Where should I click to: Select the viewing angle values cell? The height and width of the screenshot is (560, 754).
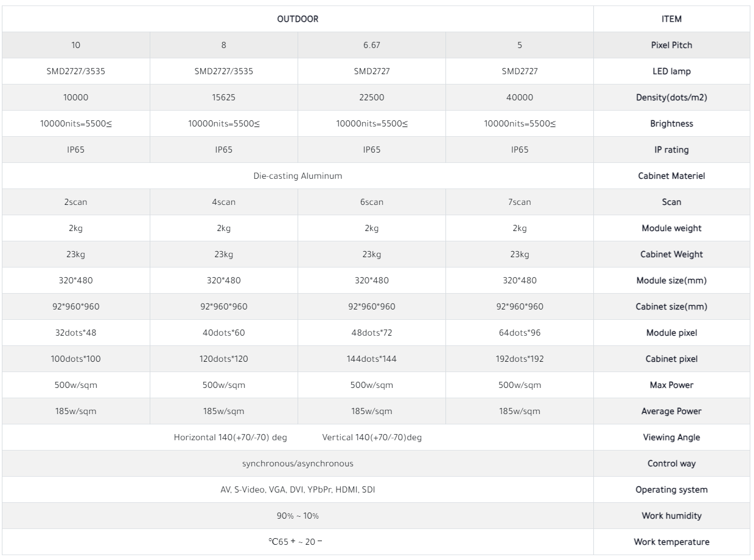click(x=298, y=437)
